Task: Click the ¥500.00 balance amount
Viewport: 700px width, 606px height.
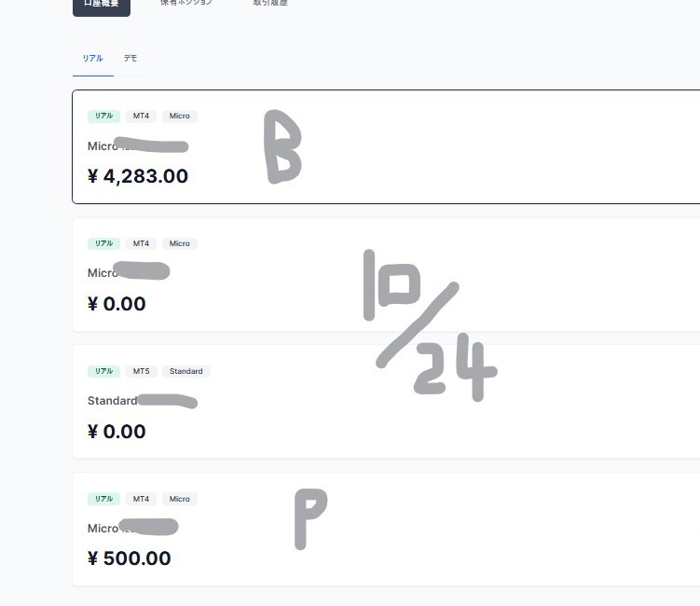Action: (x=130, y=558)
